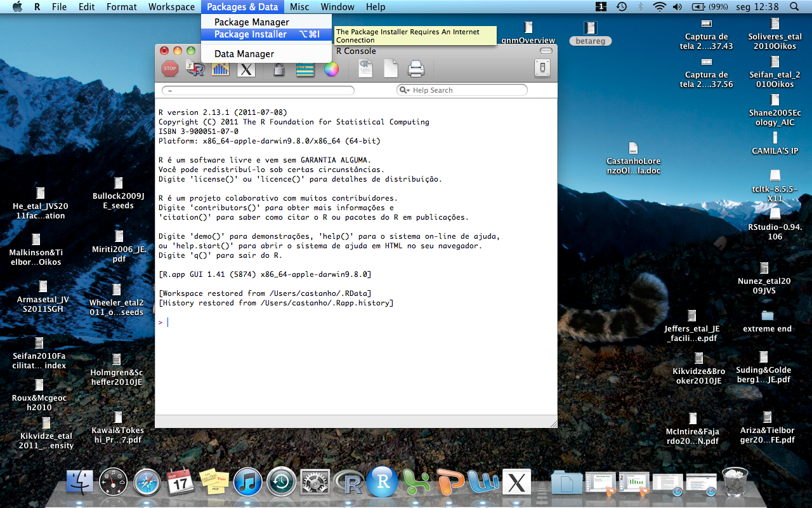812x508 pixels.
Task: Select Miriti2006_JE.pdf desktop file
Action: (119, 246)
